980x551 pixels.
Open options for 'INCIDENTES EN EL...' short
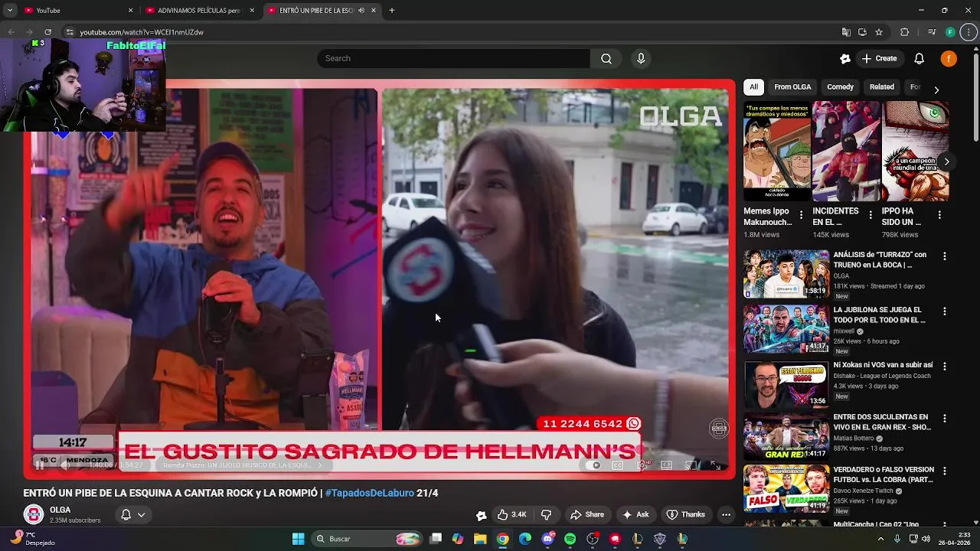tap(870, 215)
